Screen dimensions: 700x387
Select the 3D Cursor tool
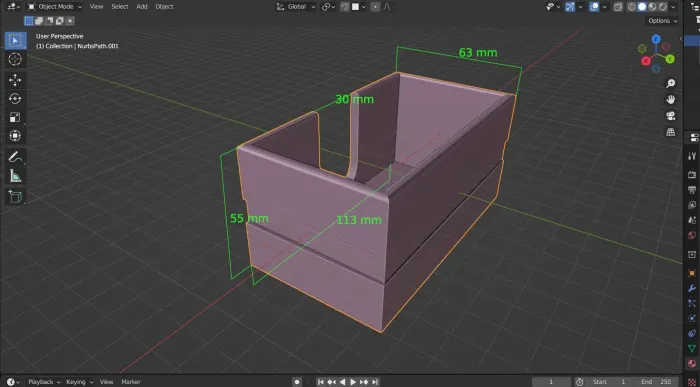[x=15, y=59]
